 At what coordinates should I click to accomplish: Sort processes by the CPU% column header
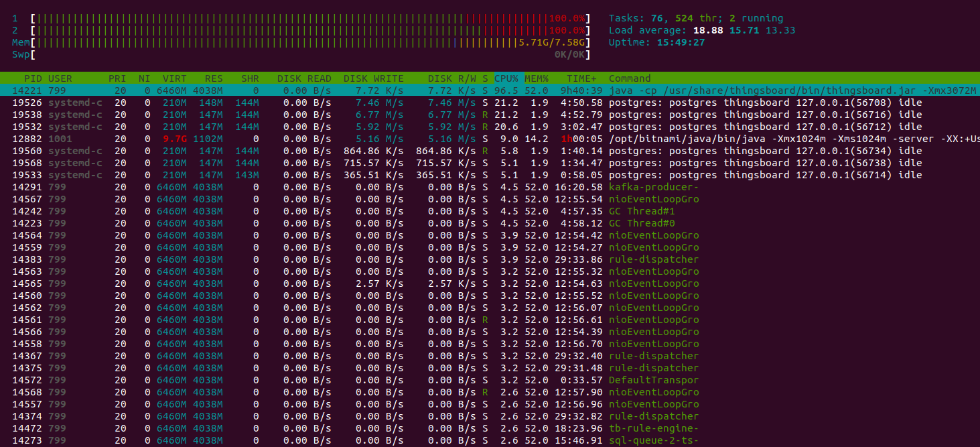(x=506, y=78)
